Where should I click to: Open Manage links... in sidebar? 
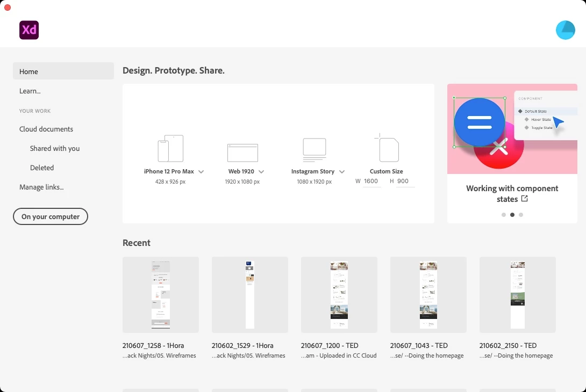pos(41,187)
